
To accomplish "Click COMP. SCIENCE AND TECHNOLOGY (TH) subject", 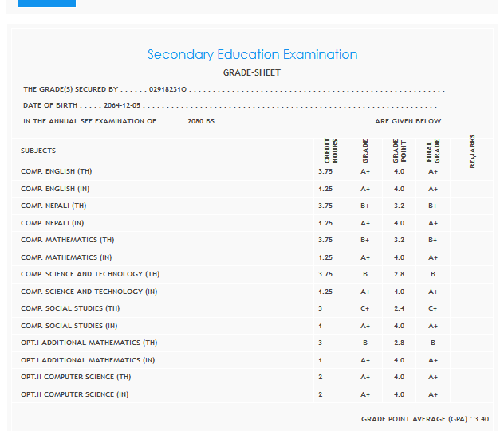I will point(90,275).
